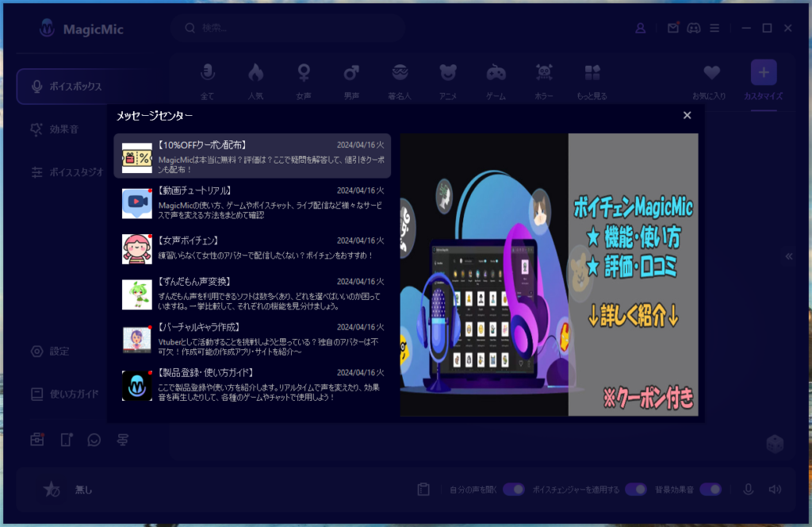Select the 女声ボイチェン message
The width and height of the screenshot is (812, 527).
point(252,248)
